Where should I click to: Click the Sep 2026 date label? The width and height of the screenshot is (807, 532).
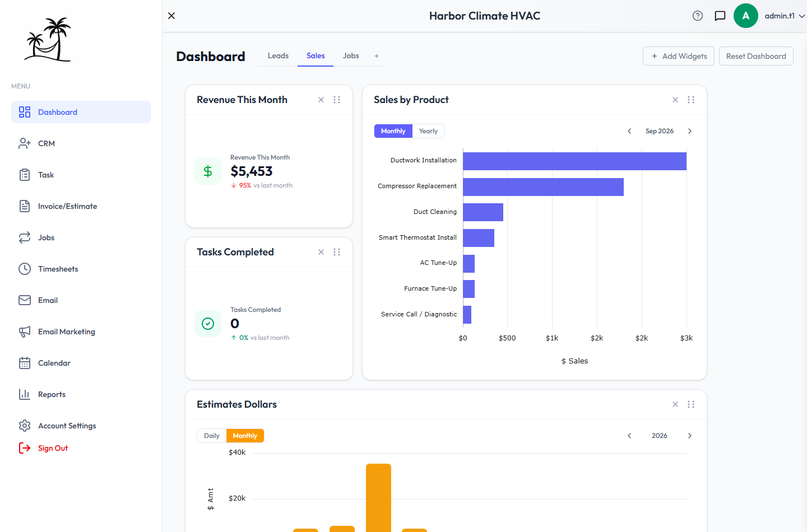(660, 131)
